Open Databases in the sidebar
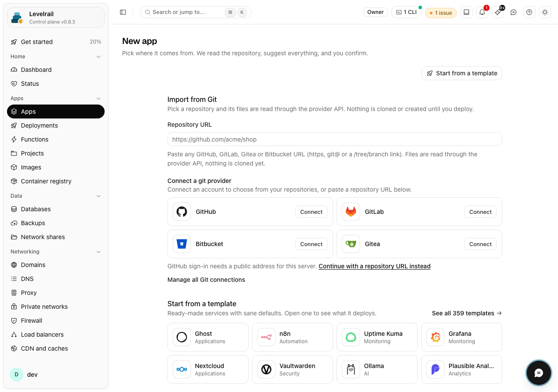The height and width of the screenshot is (392, 558). pos(56,209)
